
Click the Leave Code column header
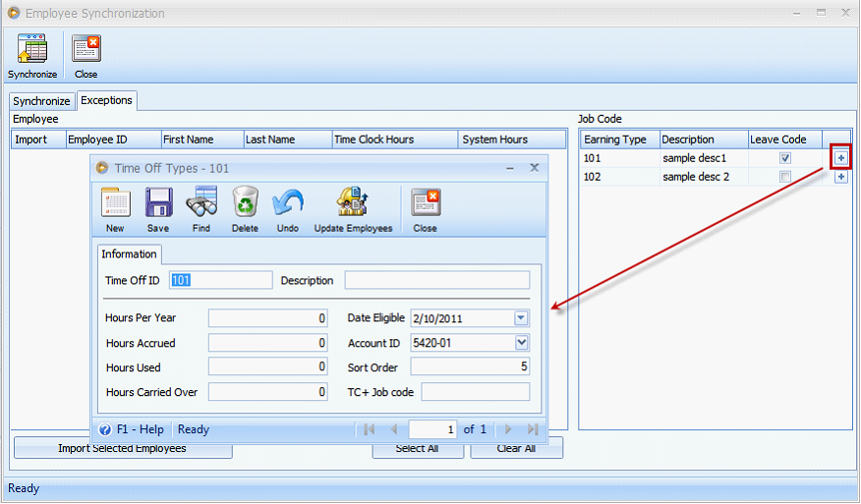(785, 140)
